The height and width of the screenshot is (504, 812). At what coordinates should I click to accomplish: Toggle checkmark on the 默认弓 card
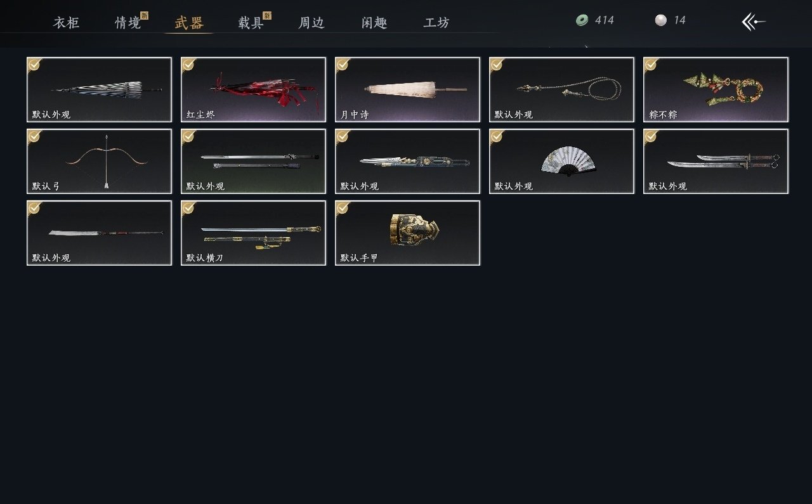(x=34, y=136)
